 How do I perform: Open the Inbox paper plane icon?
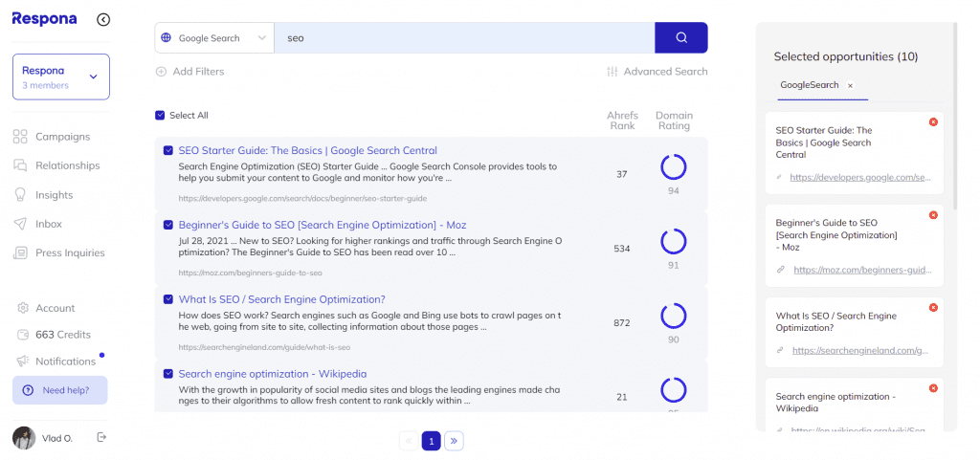[20, 224]
